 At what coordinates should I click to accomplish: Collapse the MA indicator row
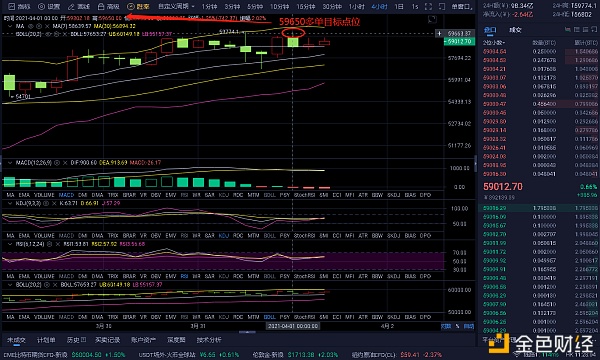[10, 26]
